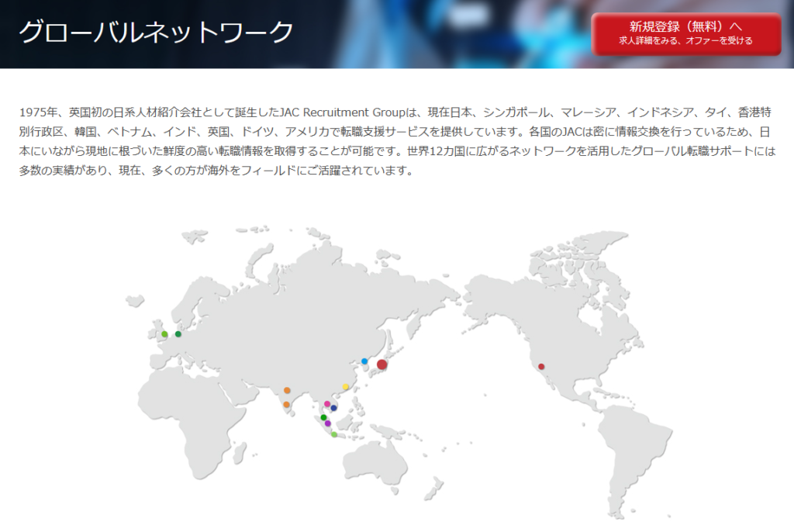Image resolution: width=794 pixels, height=532 pixels.
Task: Click the red 新規登録（無料）へ button
Action: tap(686, 34)
